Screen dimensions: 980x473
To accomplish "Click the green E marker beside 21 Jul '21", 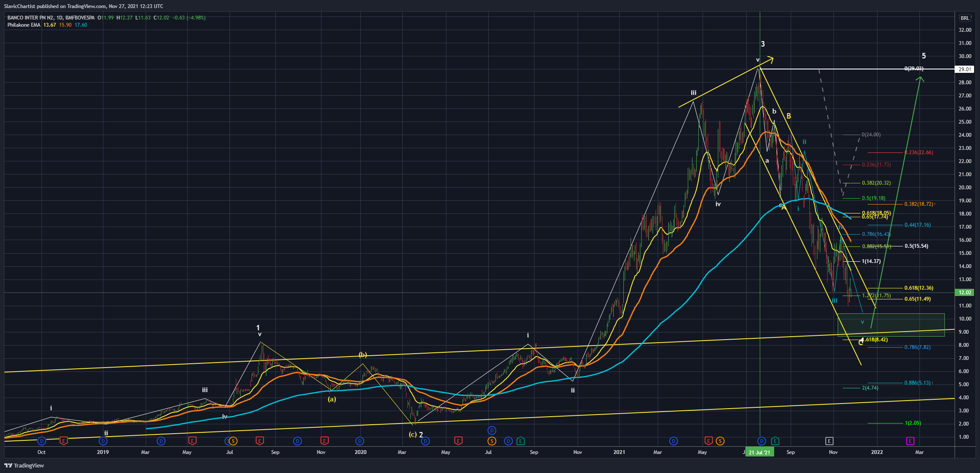I will coord(775,441).
